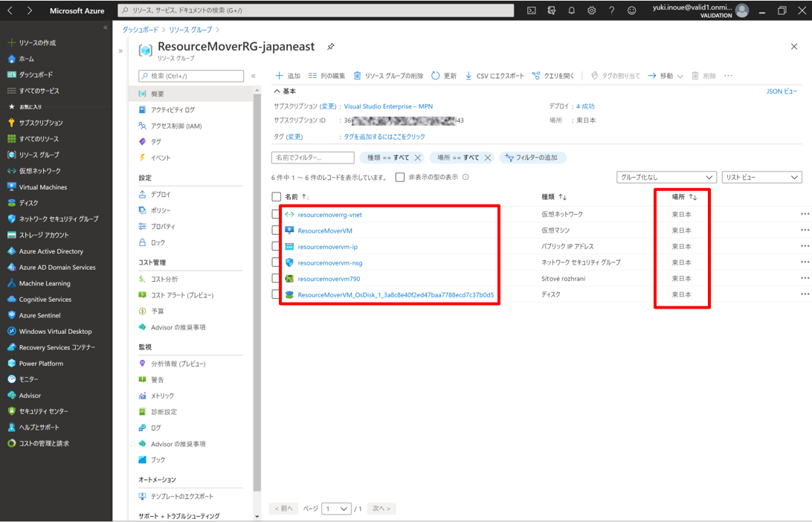The width and height of the screenshot is (812, 522).
Task: Check the resourcemoverrg-vnet row checkbox
Action: [x=276, y=214]
